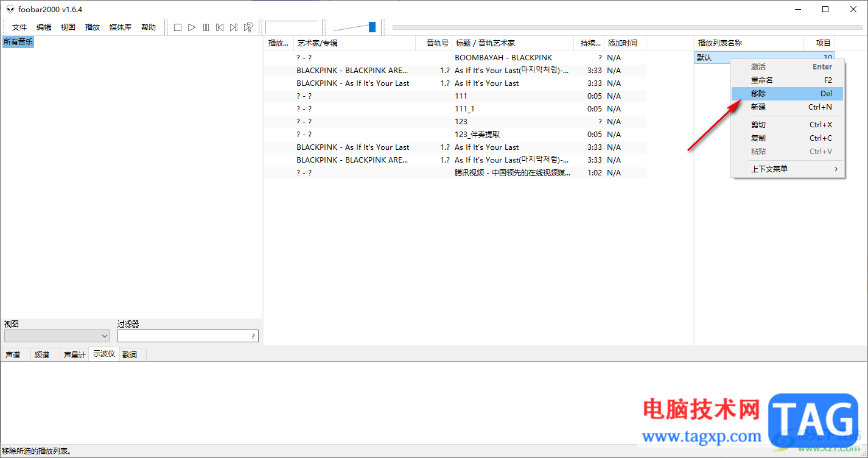Click the seek bar in the toolbar

coord(628,27)
